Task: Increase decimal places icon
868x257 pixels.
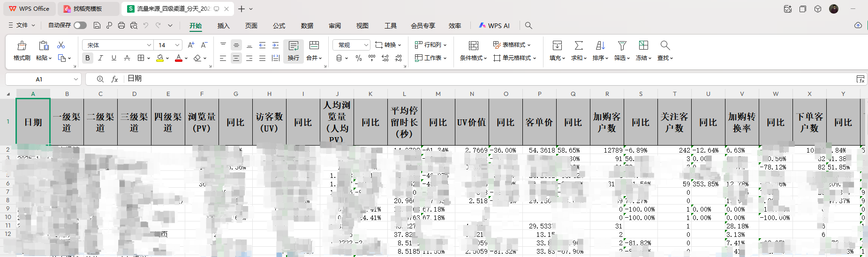Action: (385, 58)
